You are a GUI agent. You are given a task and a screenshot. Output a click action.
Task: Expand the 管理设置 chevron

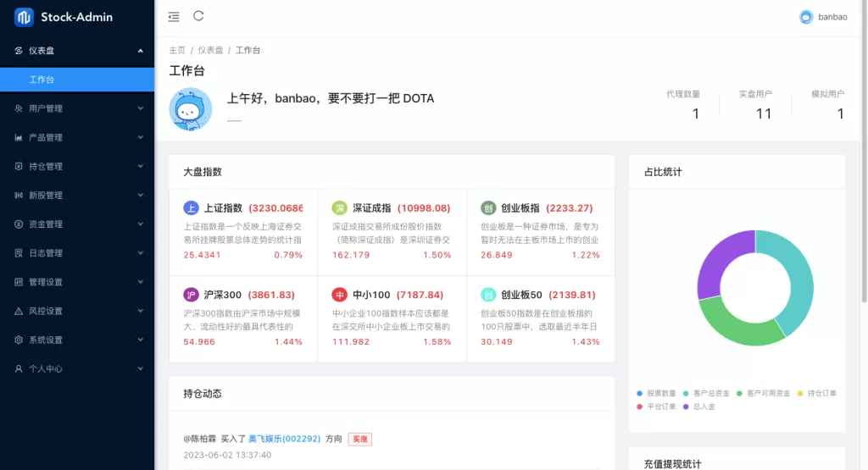[141, 282]
